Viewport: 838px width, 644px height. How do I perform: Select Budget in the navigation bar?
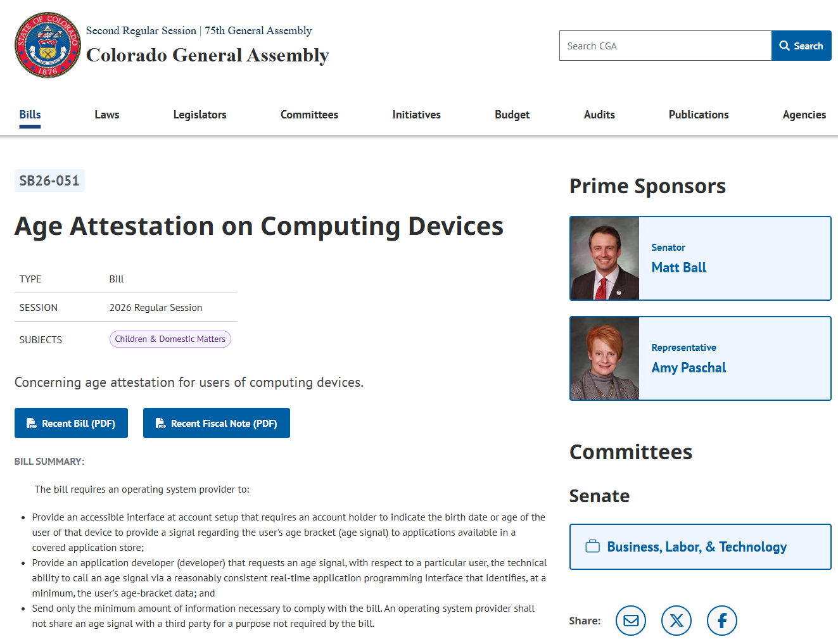(512, 115)
